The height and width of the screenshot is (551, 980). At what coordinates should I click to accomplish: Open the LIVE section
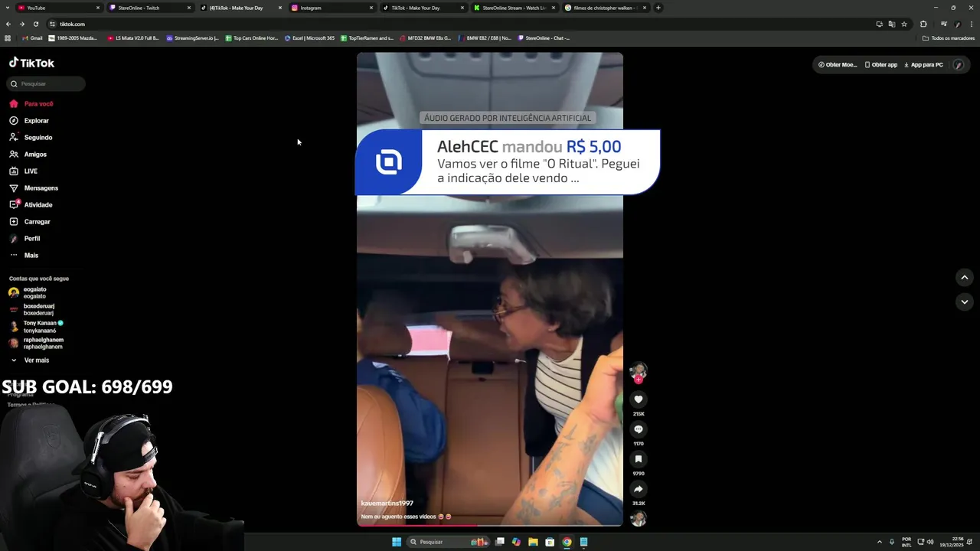pyautogui.click(x=24, y=171)
